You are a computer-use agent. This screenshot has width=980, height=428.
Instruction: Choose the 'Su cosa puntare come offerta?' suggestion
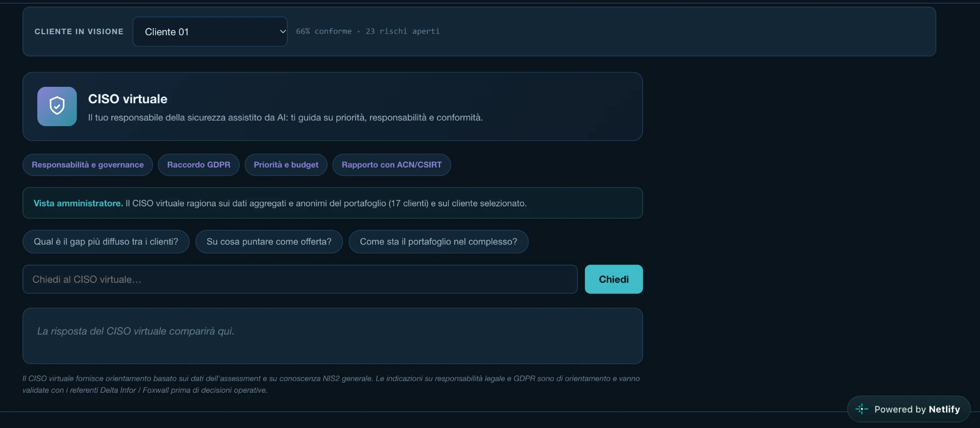coord(269,242)
